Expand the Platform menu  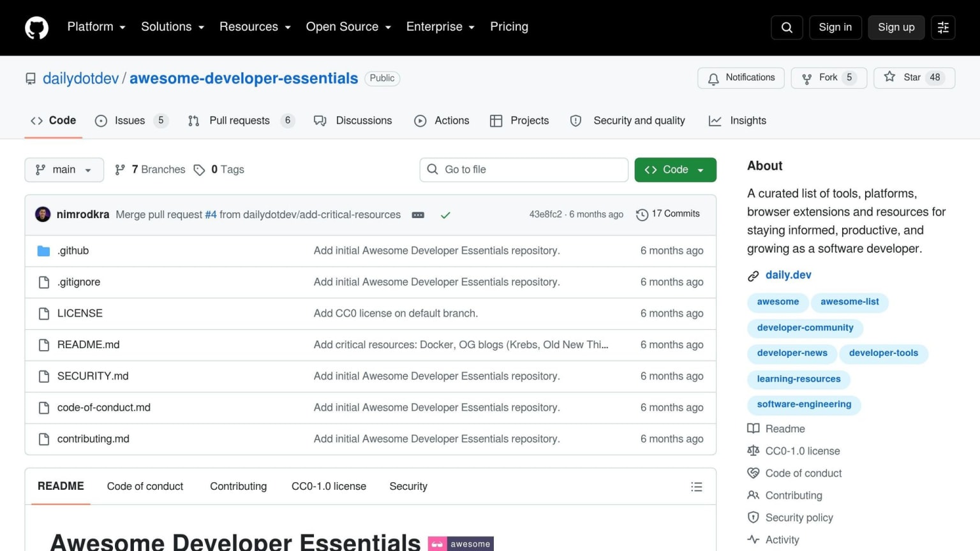coord(96,27)
